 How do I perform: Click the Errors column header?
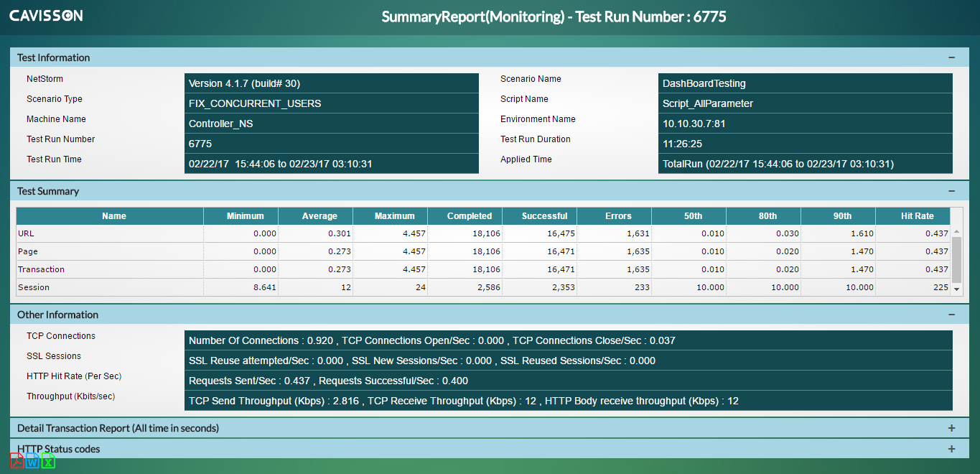click(615, 216)
